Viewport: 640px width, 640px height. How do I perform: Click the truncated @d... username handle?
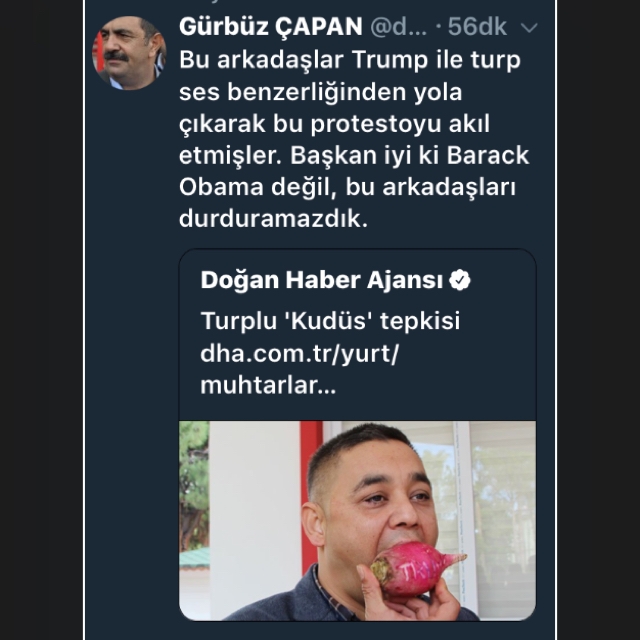point(398,27)
